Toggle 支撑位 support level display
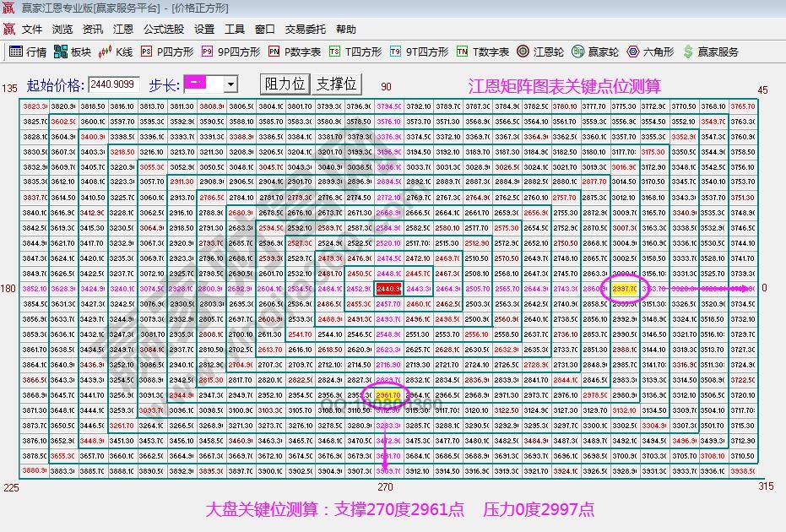 pyautogui.click(x=338, y=84)
